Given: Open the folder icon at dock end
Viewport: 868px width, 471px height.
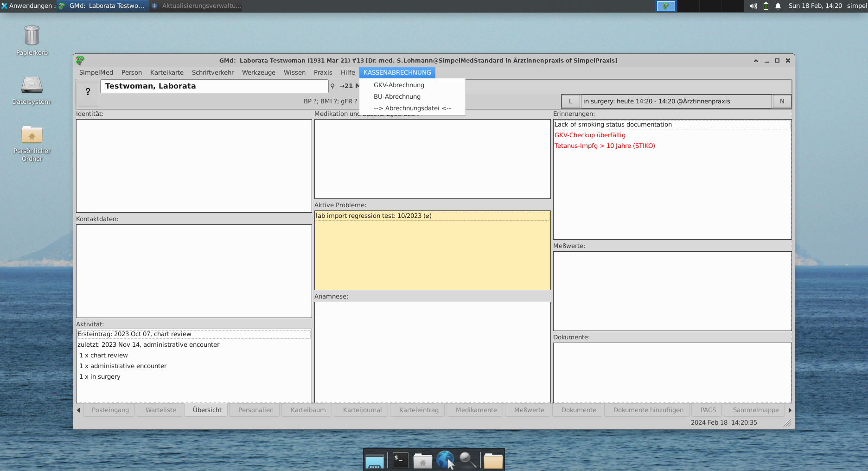Looking at the screenshot, I should [493, 461].
